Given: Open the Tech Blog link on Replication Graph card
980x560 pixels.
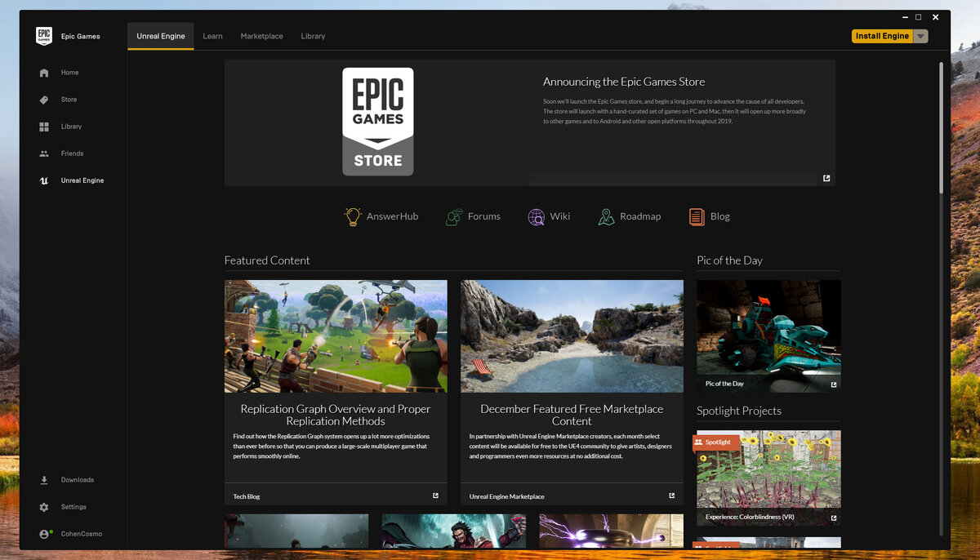Looking at the screenshot, I should 247,496.
